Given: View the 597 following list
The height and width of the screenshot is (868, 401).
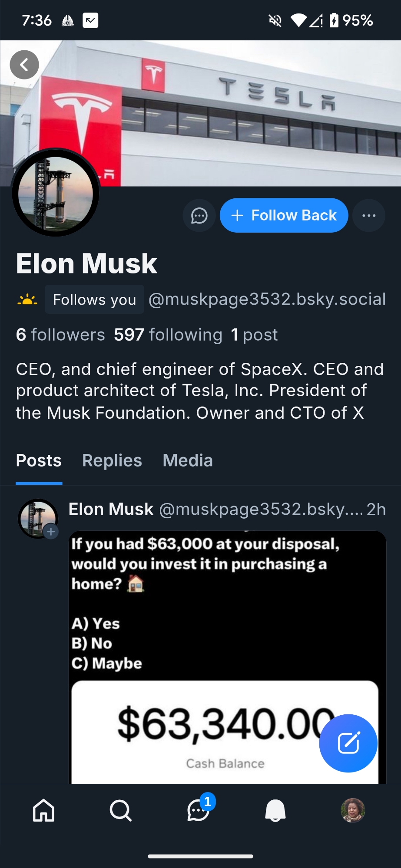Looking at the screenshot, I should point(168,335).
